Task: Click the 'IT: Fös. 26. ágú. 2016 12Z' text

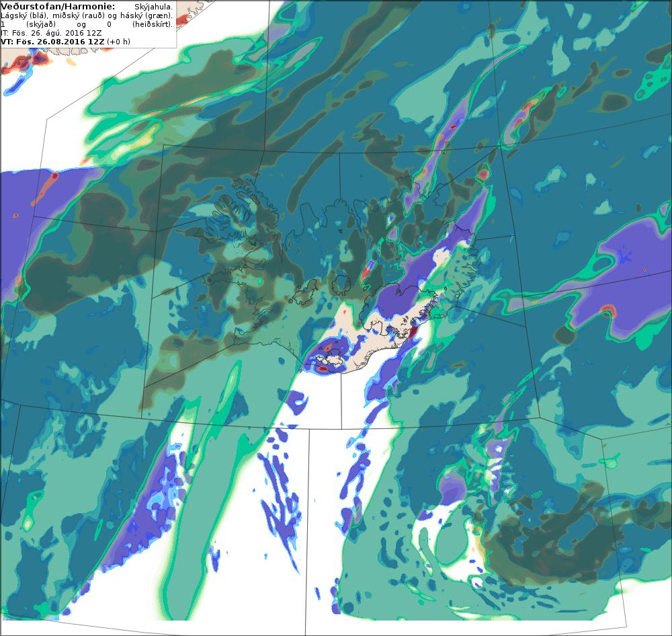Action: (52, 33)
